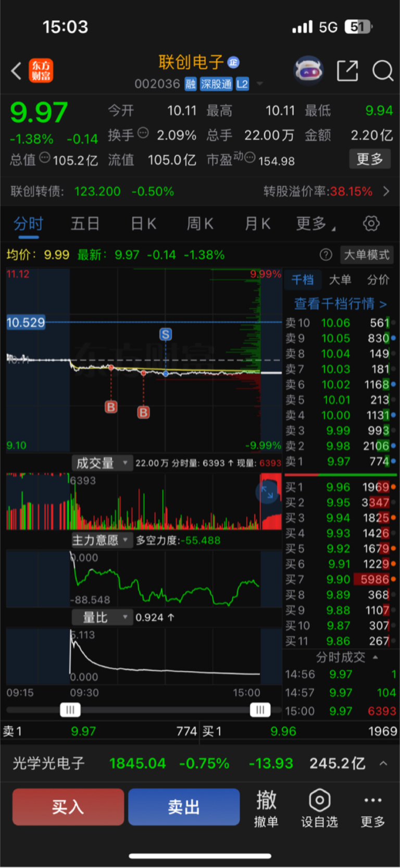Screen dimensions: 400x868
Task: Select the 分价 tab
Action: (x=378, y=280)
